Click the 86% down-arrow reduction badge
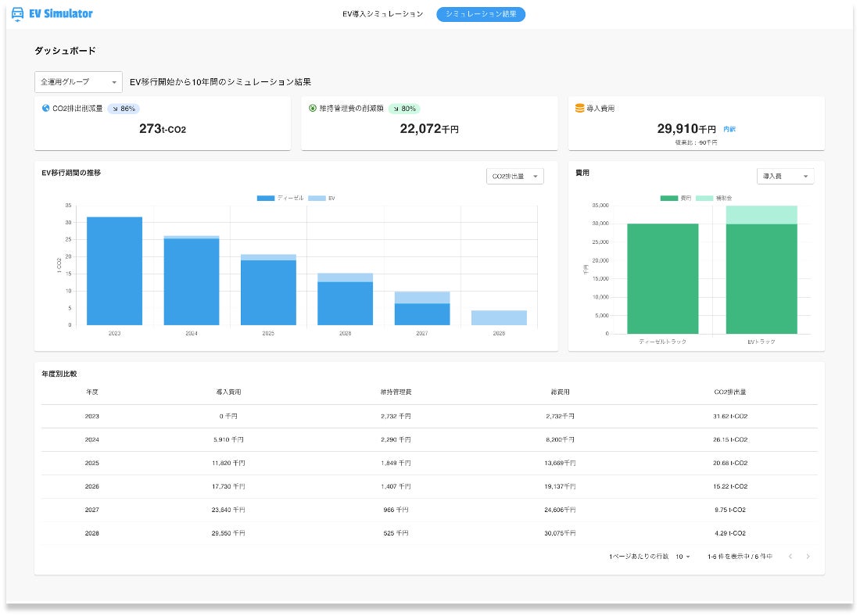 tap(124, 109)
